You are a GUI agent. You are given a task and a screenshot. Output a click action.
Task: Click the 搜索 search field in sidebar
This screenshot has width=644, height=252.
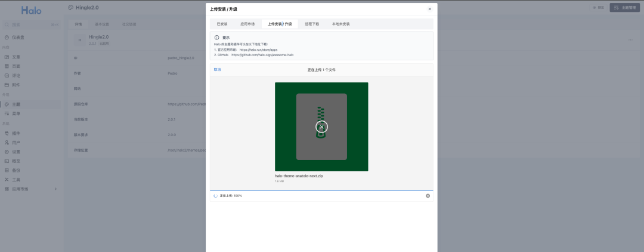click(x=32, y=24)
